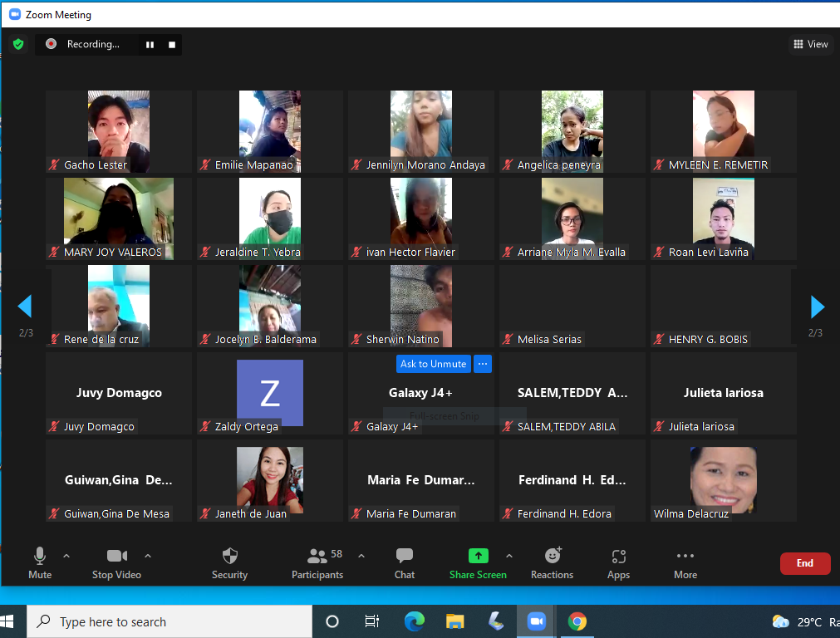Open the Security shield icon
This screenshot has height=638, width=840.
(229, 557)
